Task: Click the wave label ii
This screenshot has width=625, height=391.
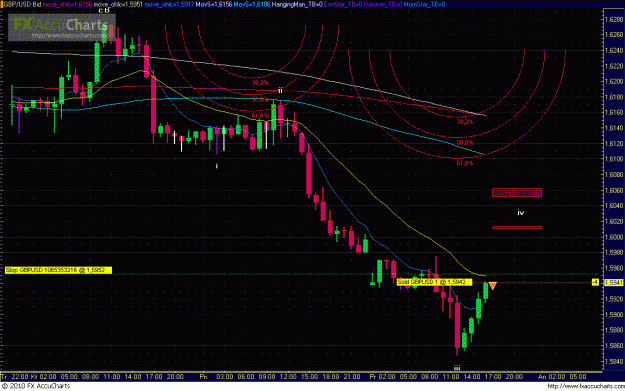Action: coord(281,91)
